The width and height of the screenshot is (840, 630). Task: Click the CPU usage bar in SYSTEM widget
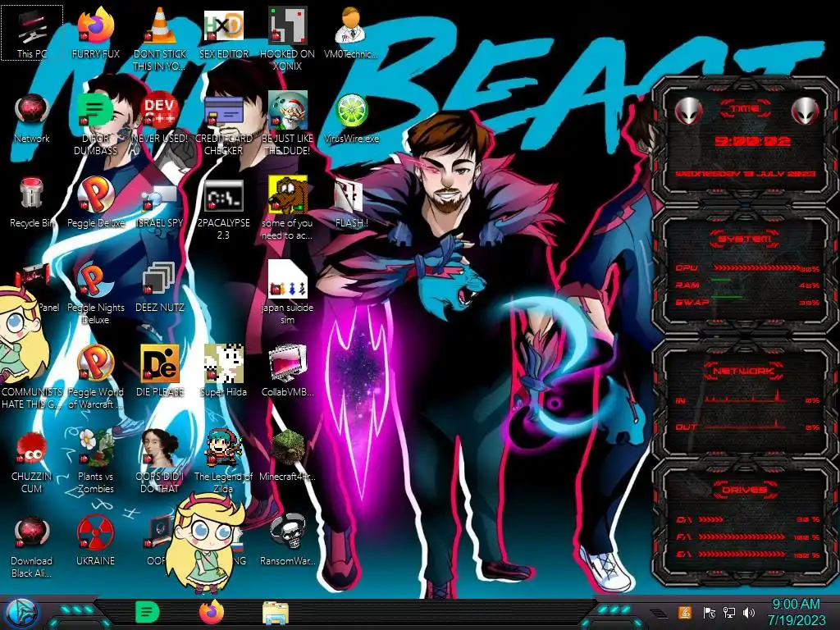(x=757, y=268)
